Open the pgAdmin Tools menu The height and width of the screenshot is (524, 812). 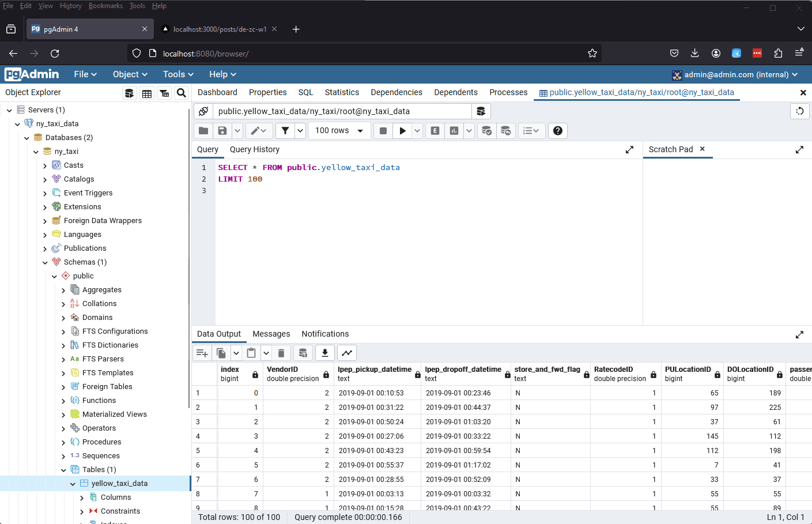click(x=178, y=74)
